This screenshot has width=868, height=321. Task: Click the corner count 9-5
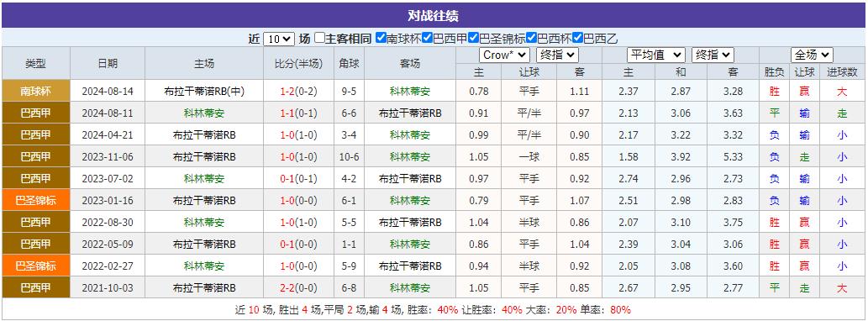pyautogui.click(x=349, y=92)
